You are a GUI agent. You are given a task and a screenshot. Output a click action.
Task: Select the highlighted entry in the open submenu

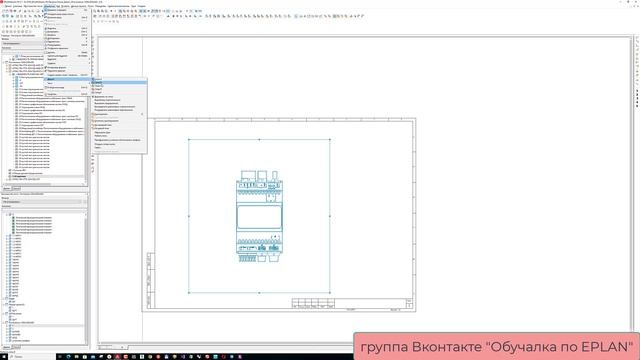119,82
